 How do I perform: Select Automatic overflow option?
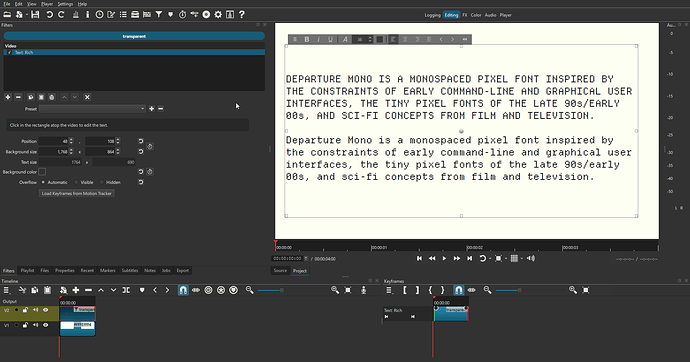coord(43,182)
